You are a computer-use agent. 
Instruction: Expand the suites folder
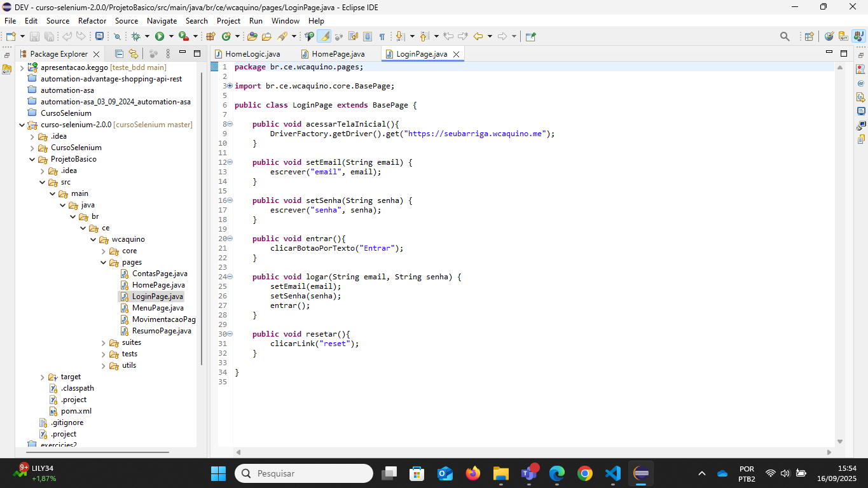coord(104,343)
